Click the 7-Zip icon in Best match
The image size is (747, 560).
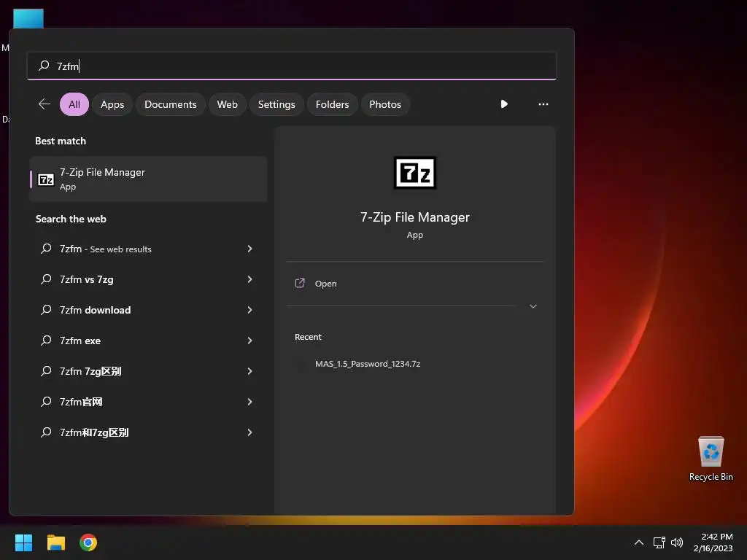(x=46, y=179)
